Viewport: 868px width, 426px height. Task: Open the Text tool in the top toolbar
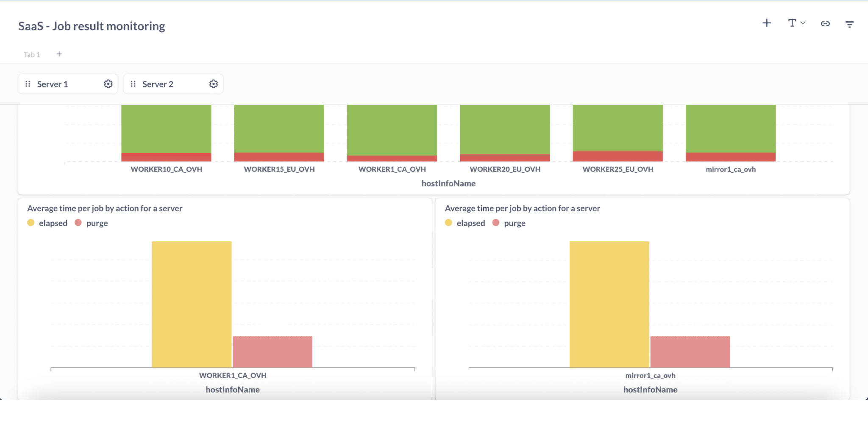[792, 23]
